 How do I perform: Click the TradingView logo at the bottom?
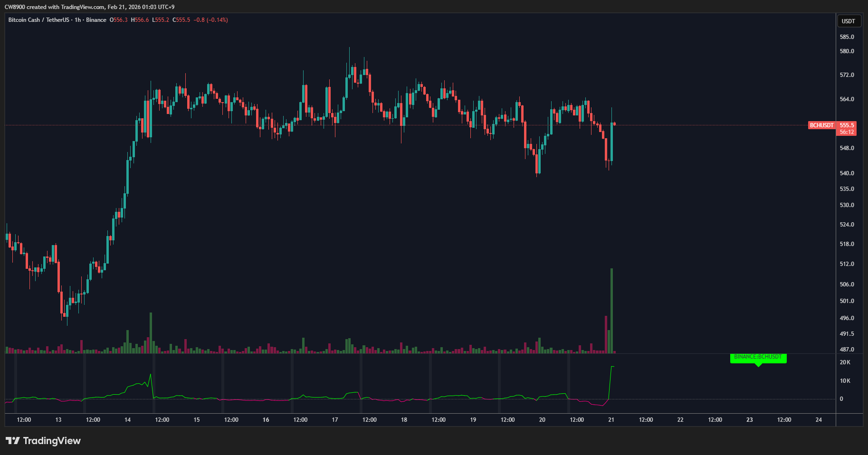(43, 441)
